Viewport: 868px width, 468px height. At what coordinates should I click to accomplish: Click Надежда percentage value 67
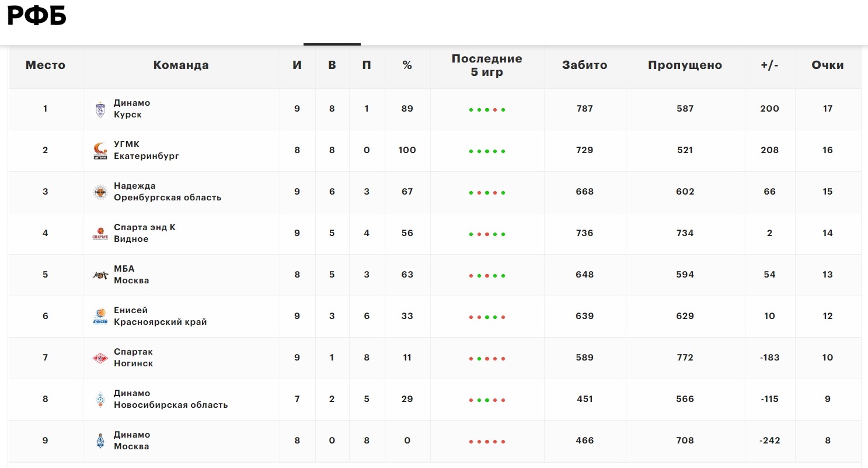click(x=407, y=192)
